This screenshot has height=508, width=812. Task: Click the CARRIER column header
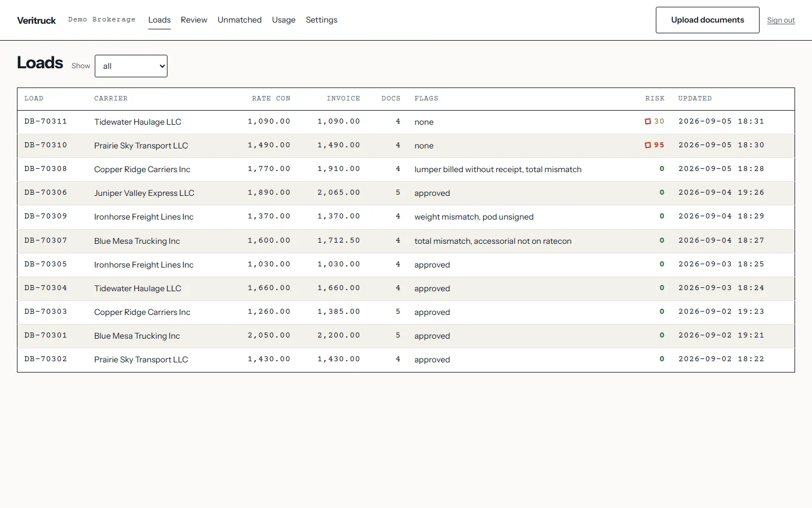tap(111, 98)
